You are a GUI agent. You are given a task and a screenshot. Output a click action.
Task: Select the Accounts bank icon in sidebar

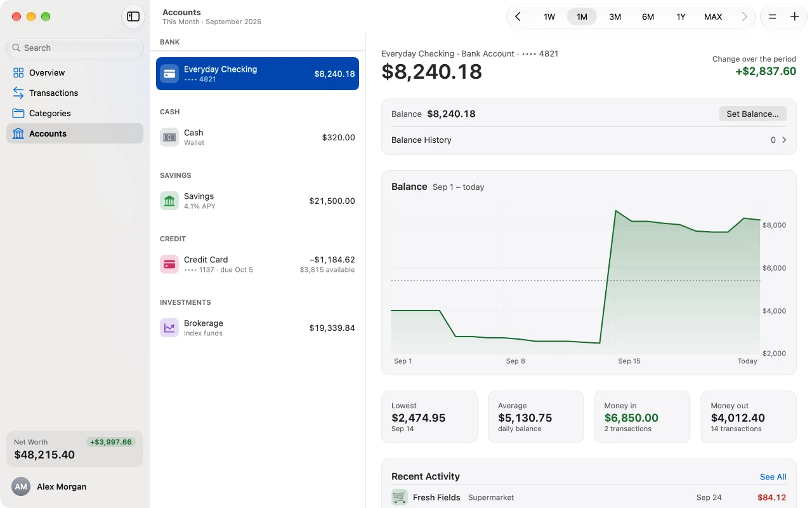18,133
